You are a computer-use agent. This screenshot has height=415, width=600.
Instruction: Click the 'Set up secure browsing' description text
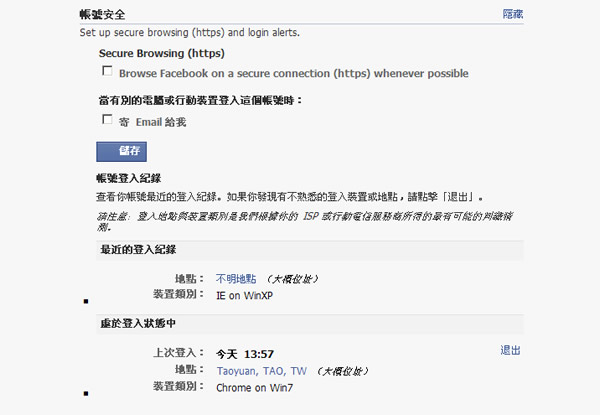[x=189, y=33]
